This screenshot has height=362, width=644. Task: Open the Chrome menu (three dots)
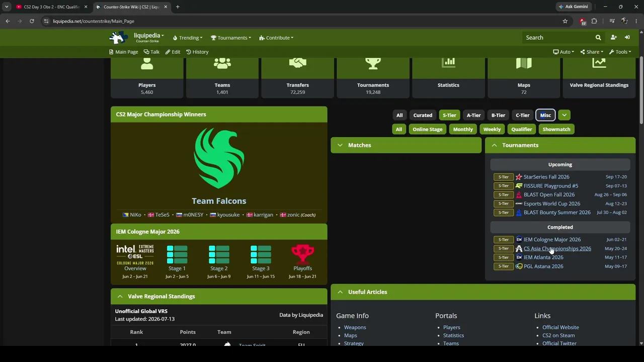pos(636,21)
